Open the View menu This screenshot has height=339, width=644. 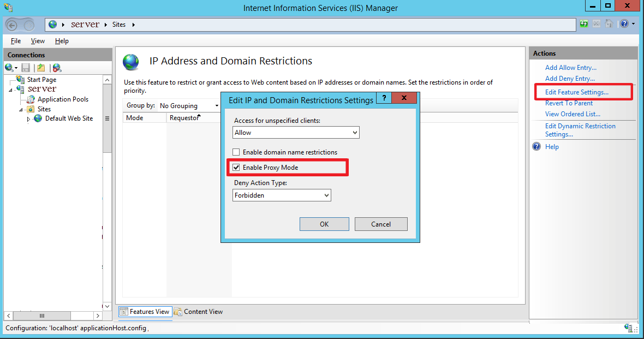tap(38, 41)
